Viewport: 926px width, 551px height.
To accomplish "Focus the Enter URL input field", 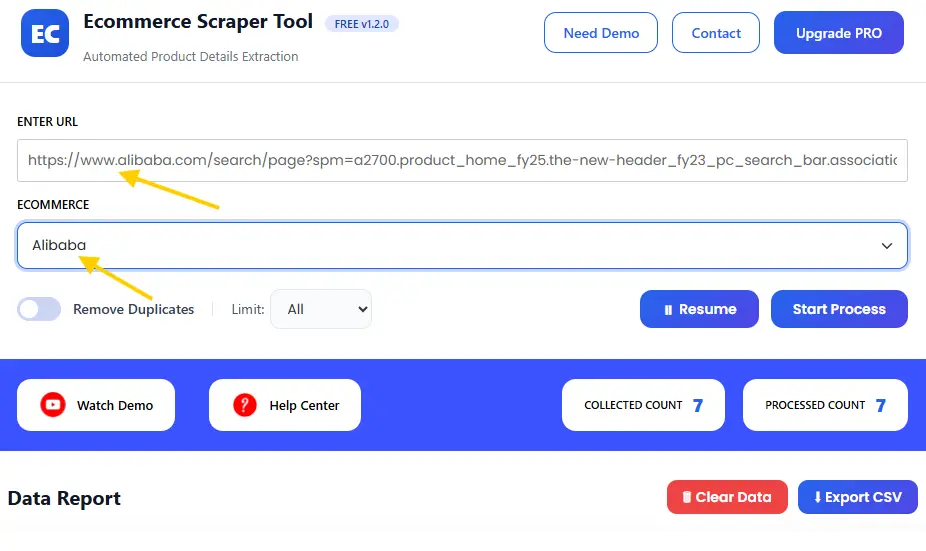I will click(x=462, y=161).
